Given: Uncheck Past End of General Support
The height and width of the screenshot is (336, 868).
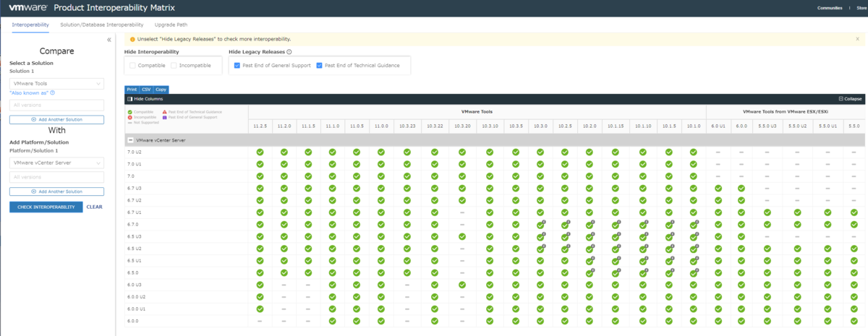Looking at the screenshot, I should click(237, 65).
